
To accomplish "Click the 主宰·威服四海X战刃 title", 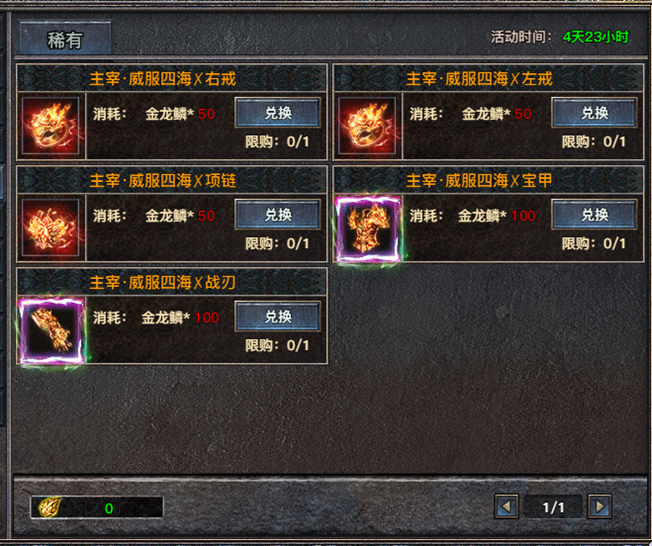I will [x=163, y=283].
